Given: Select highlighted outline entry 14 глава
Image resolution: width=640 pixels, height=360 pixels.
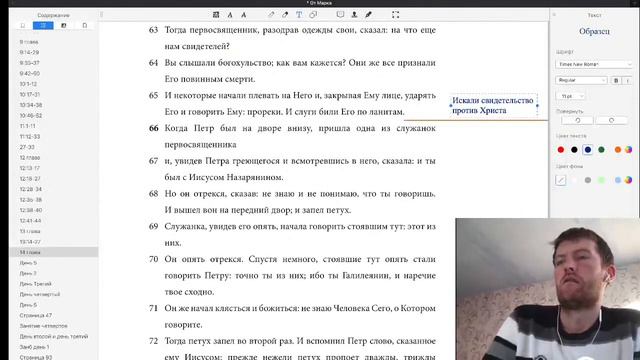Looking at the screenshot, I should (x=53, y=252).
